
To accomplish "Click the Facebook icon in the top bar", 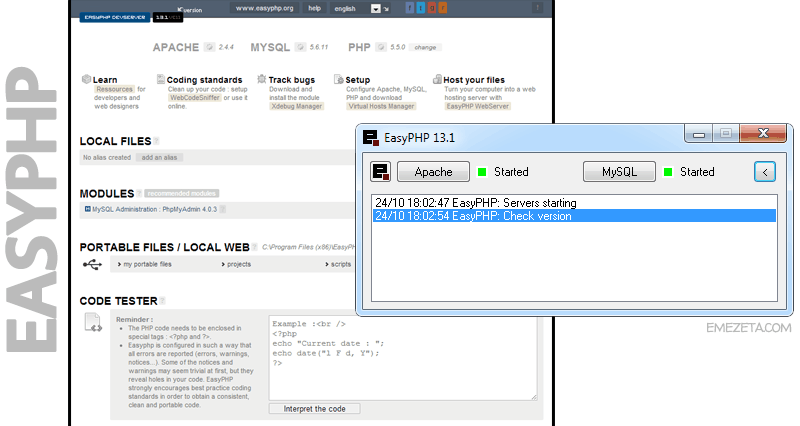I will 410,8.
